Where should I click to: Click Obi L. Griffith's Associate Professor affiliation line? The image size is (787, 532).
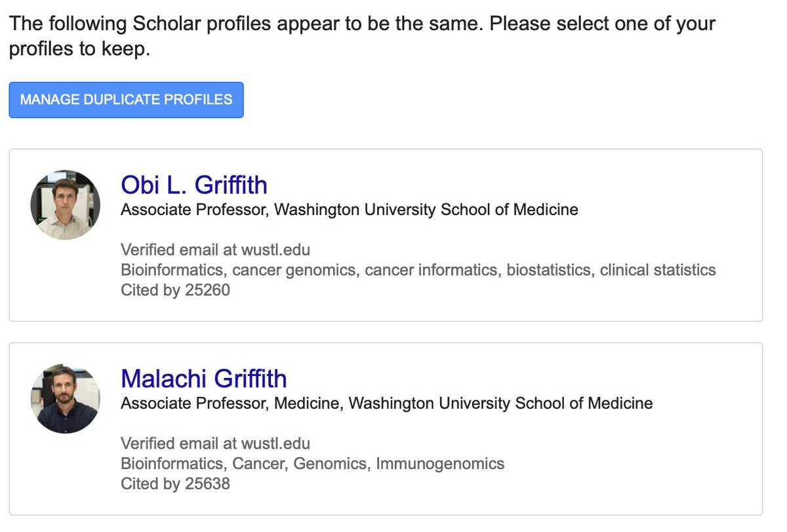point(350,210)
